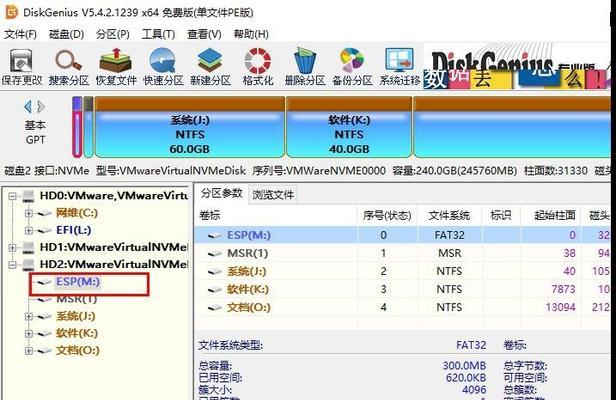Screen dimensions: 616x400
Task: Collapse the HD0 disk tree node
Action: point(13,196)
